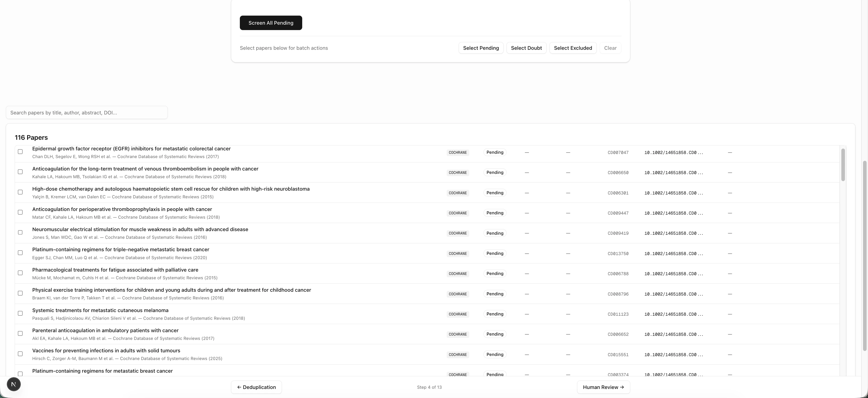Click the Pending badge for the vaccines paper

[495, 355]
